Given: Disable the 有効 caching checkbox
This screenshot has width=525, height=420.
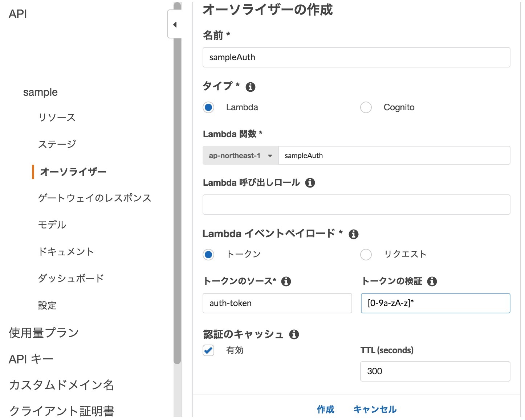Looking at the screenshot, I should pyautogui.click(x=208, y=350).
